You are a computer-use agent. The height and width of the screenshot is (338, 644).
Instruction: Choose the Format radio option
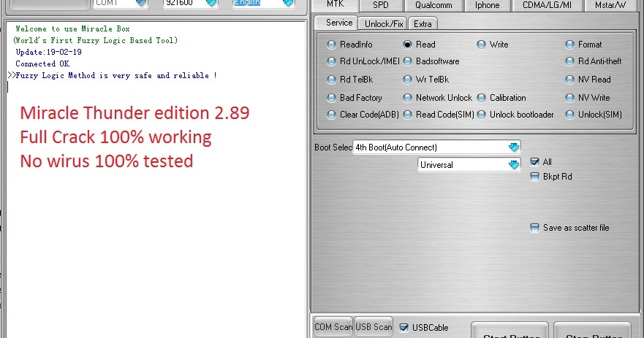click(569, 45)
